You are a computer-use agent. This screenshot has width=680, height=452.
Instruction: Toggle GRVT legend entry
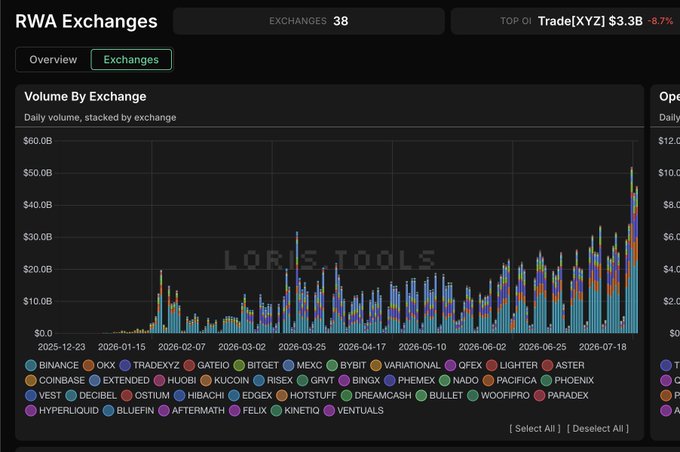pos(316,380)
